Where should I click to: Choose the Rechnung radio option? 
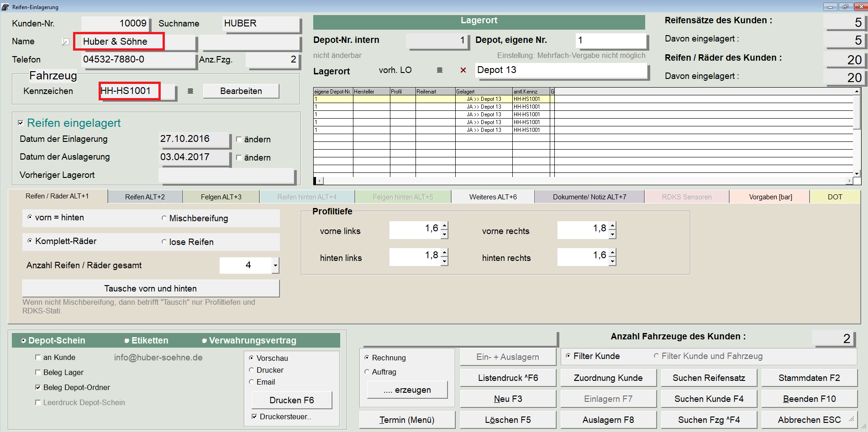367,358
